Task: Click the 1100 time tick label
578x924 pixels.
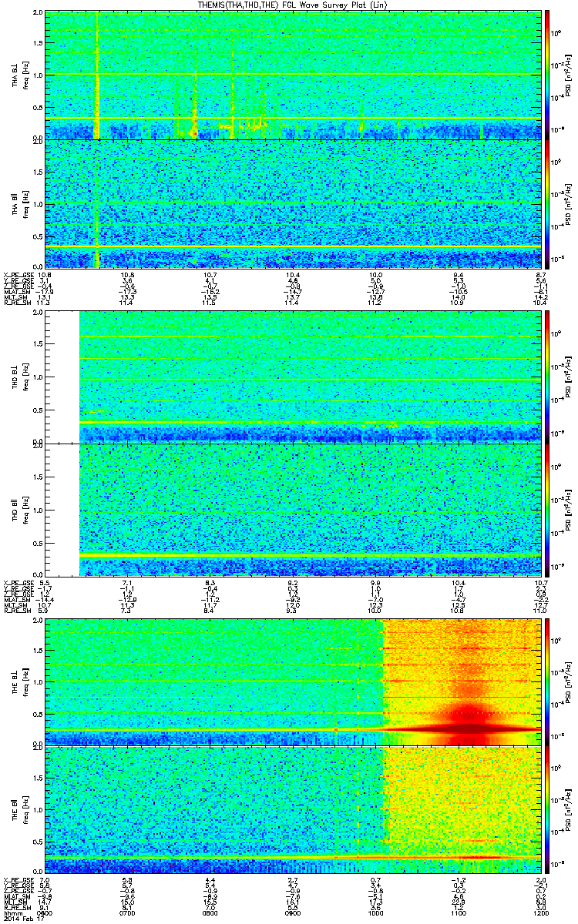Action: point(458,912)
